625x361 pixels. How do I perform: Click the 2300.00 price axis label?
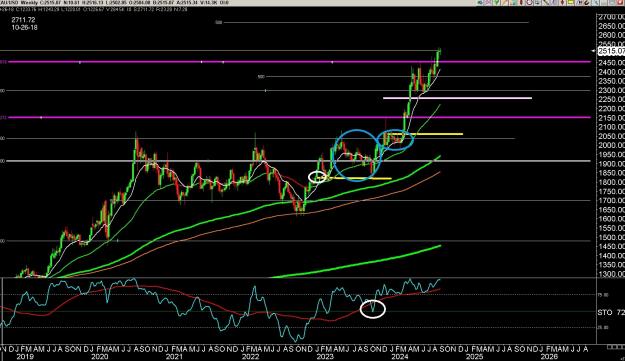(x=611, y=90)
